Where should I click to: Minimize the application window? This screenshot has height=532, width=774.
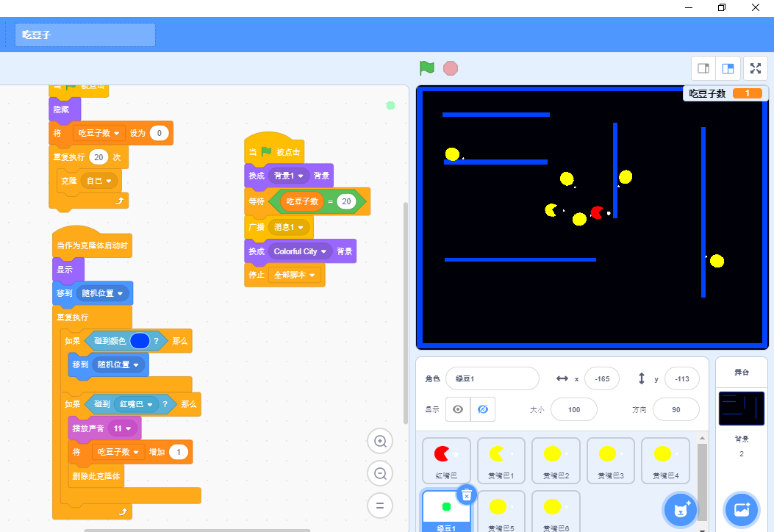click(689, 7)
